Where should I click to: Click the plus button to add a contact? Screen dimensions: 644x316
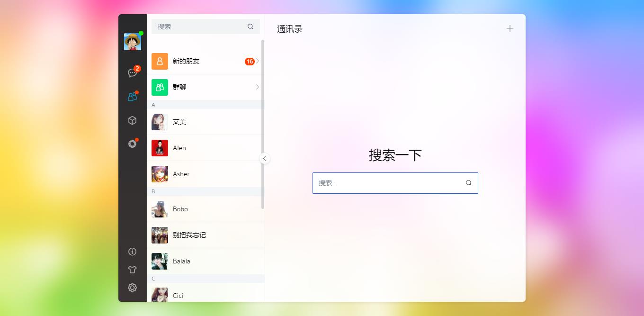pyautogui.click(x=510, y=28)
